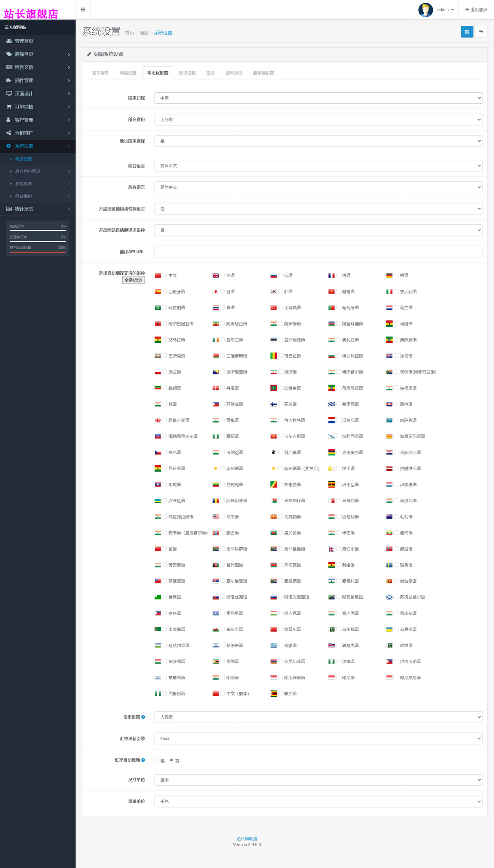This screenshot has height=868, width=494.
Task: Click the puzzle icon beside 插件管理
Action: (9, 80)
